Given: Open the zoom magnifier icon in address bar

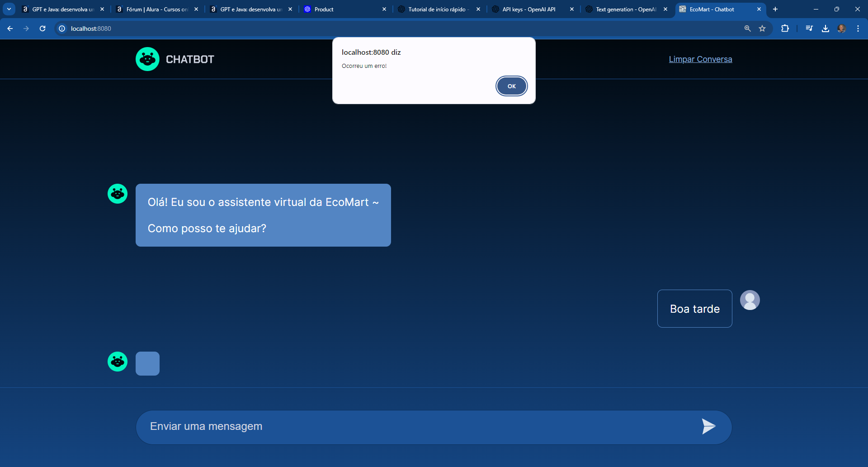Looking at the screenshot, I should click(748, 29).
